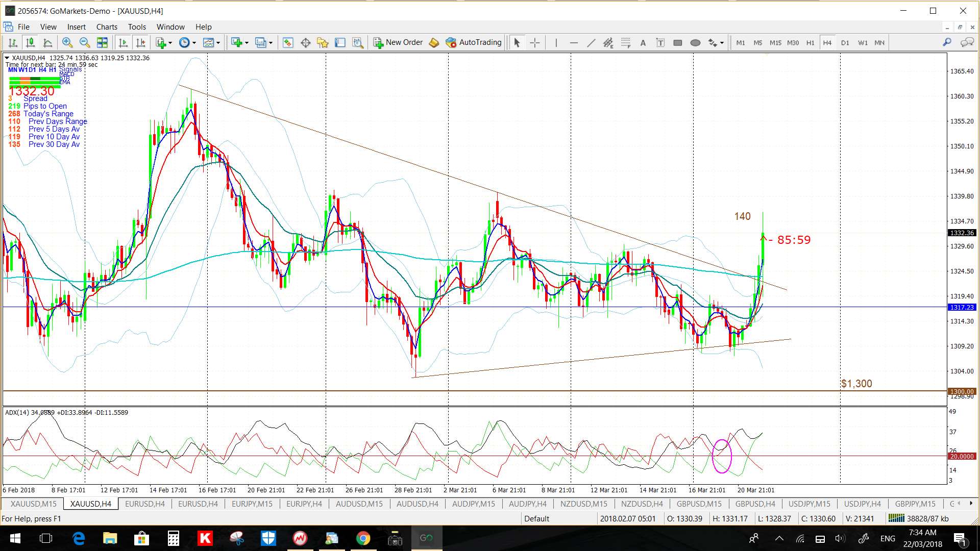Open the Charts menu
This screenshot has height=551, width=980.
[107, 27]
